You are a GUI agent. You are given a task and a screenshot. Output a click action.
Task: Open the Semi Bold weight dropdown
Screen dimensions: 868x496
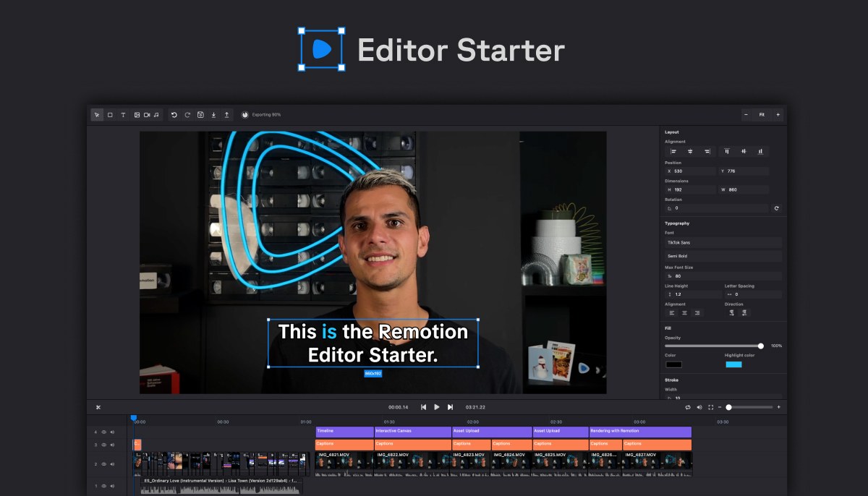coord(721,256)
